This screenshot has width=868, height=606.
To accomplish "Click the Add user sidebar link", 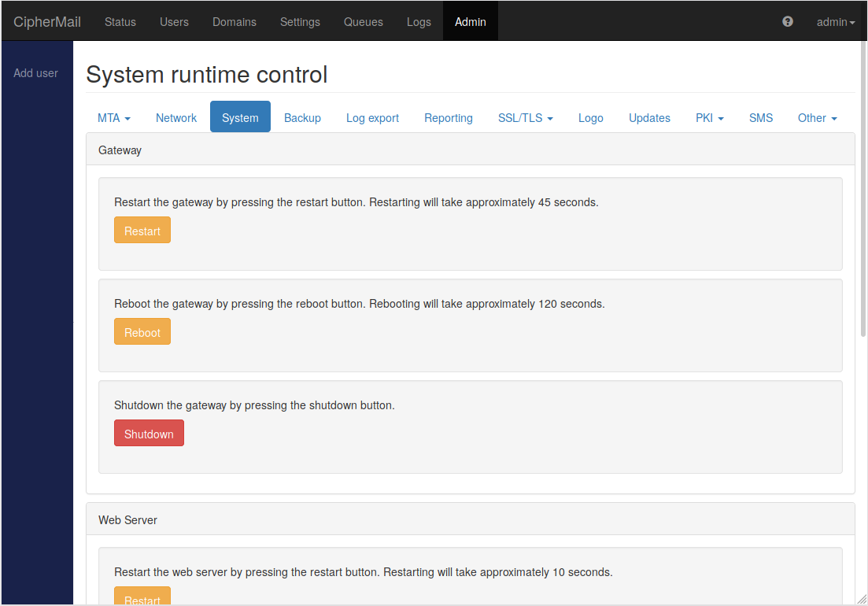I will (x=35, y=73).
